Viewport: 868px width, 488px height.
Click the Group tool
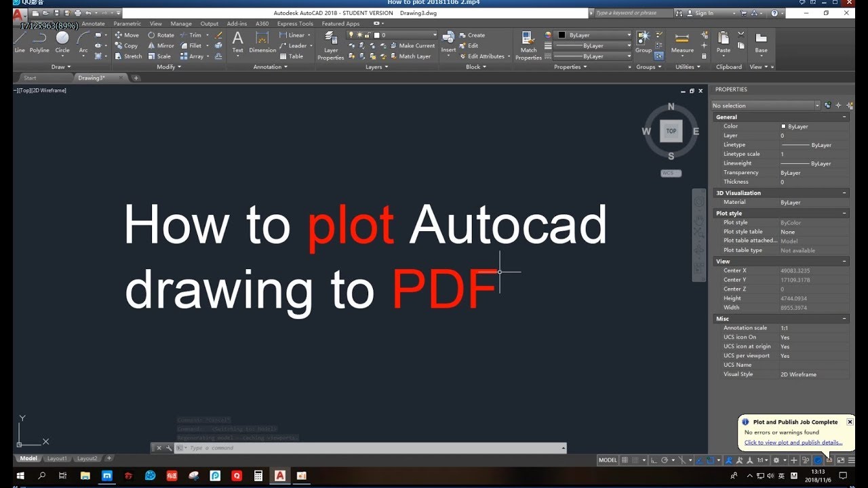(x=644, y=41)
